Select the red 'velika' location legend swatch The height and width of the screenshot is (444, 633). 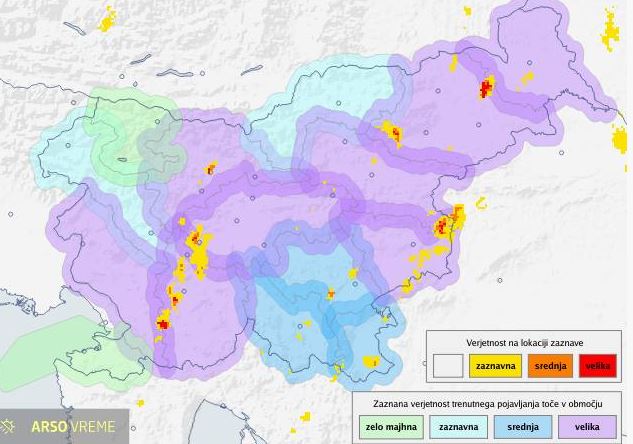click(x=599, y=366)
